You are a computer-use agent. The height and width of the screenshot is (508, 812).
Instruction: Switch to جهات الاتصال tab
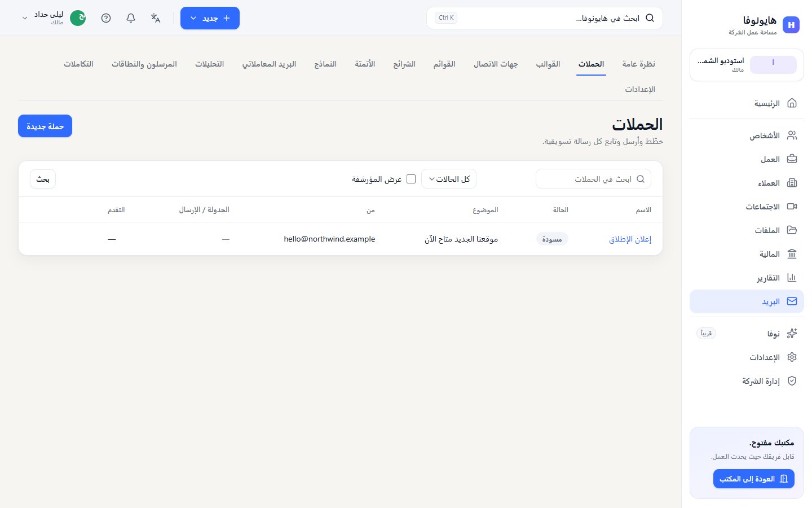(496, 64)
